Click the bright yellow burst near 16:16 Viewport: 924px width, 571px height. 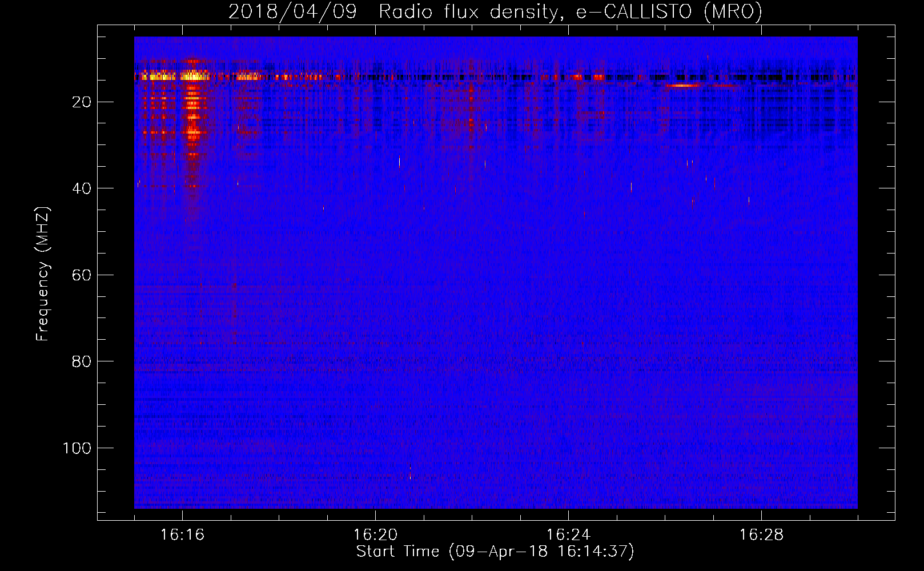(193, 75)
